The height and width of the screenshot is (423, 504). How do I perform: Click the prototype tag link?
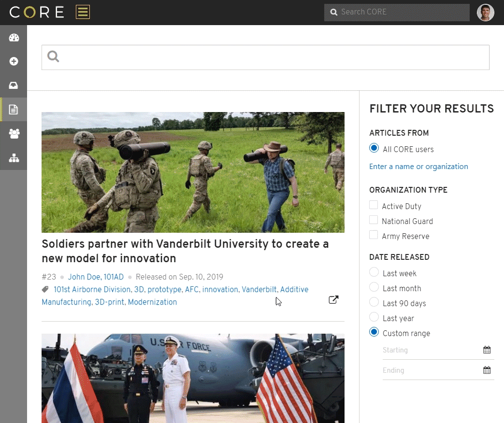click(164, 289)
